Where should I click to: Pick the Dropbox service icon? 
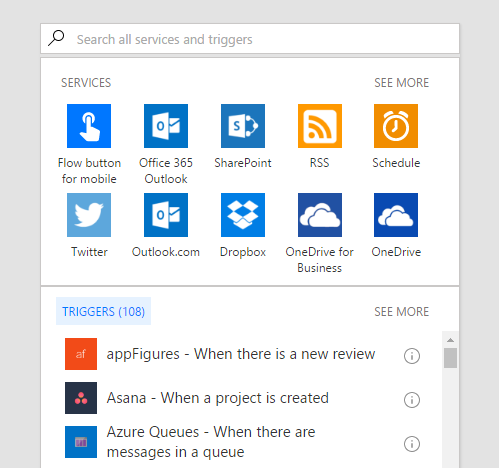pyautogui.click(x=243, y=215)
